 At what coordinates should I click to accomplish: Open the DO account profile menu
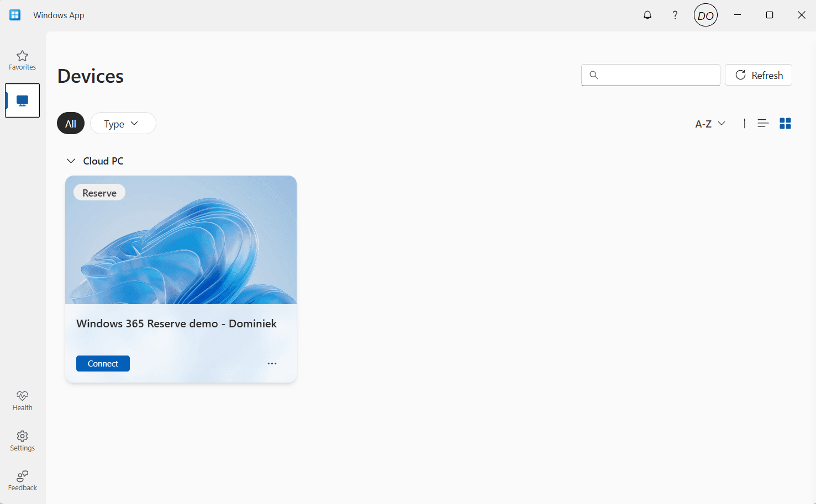click(706, 15)
